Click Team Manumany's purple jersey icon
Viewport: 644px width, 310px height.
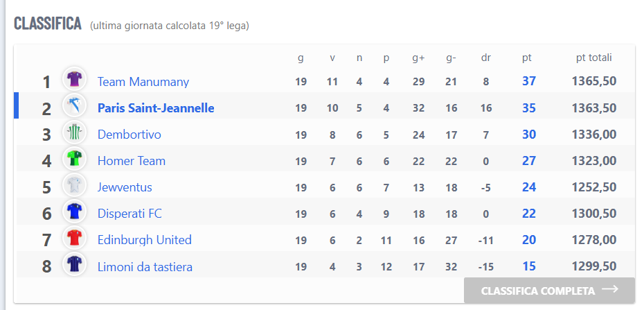[74, 79]
